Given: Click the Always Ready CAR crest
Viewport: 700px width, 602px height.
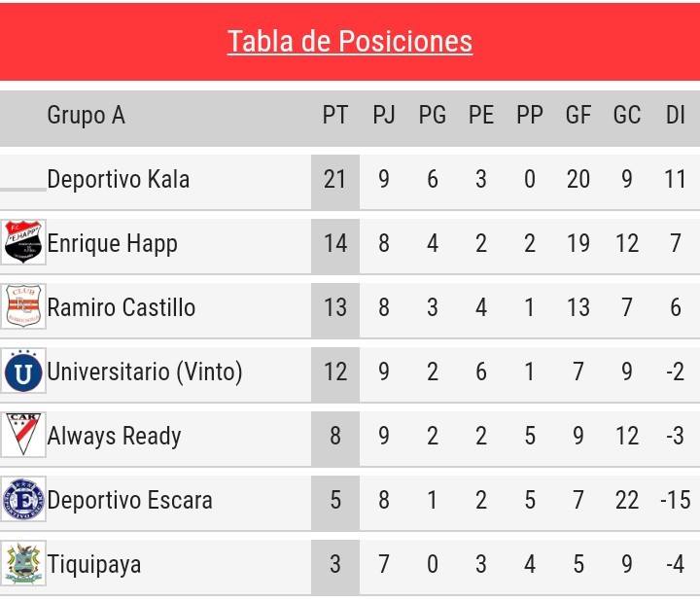Looking at the screenshot, I should click(23, 435).
